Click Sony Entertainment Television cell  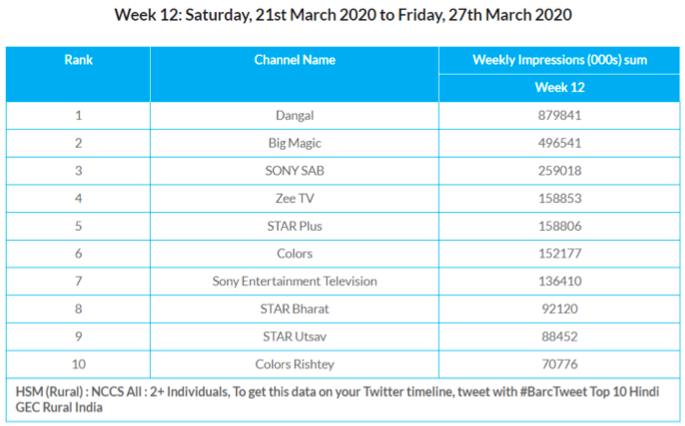coord(294,281)
